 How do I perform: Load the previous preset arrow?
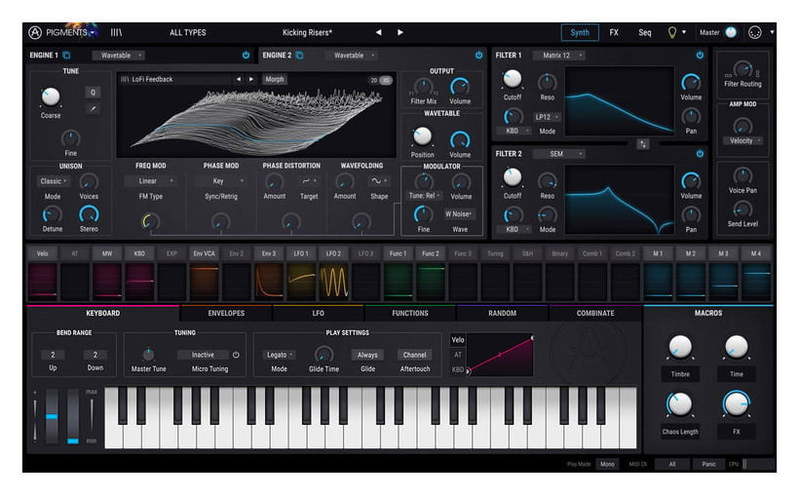[379, 33]
